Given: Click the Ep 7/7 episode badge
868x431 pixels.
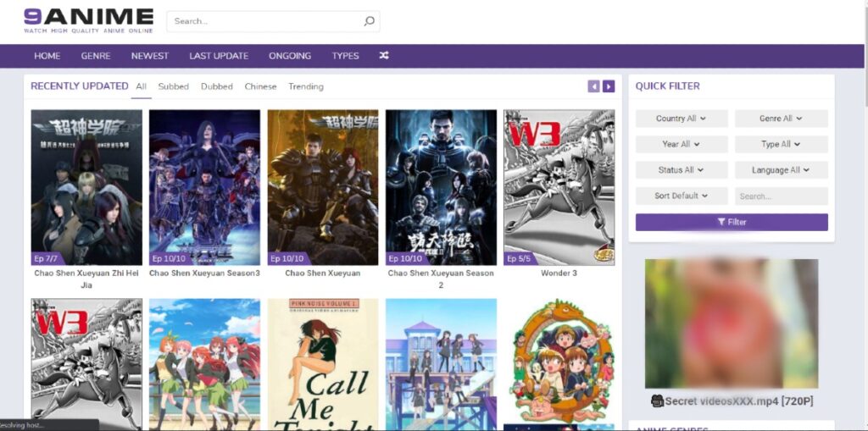Looking at the screenshot, I should [x=47, y=258].
